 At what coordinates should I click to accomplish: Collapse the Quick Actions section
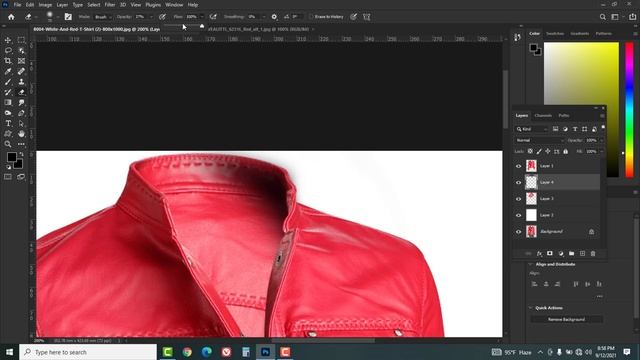click(530, 308)
